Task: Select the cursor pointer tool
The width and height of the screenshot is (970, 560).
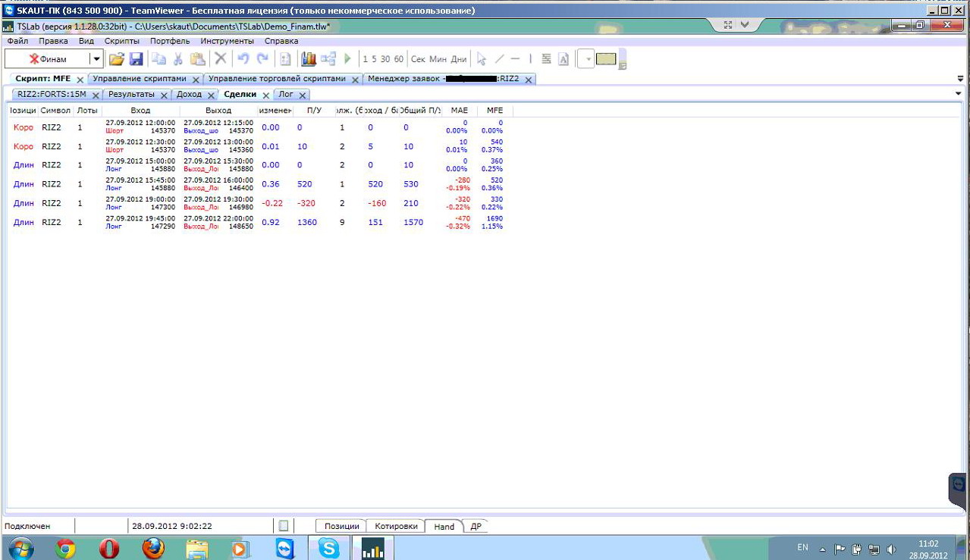Action: (x=481, y=59)
